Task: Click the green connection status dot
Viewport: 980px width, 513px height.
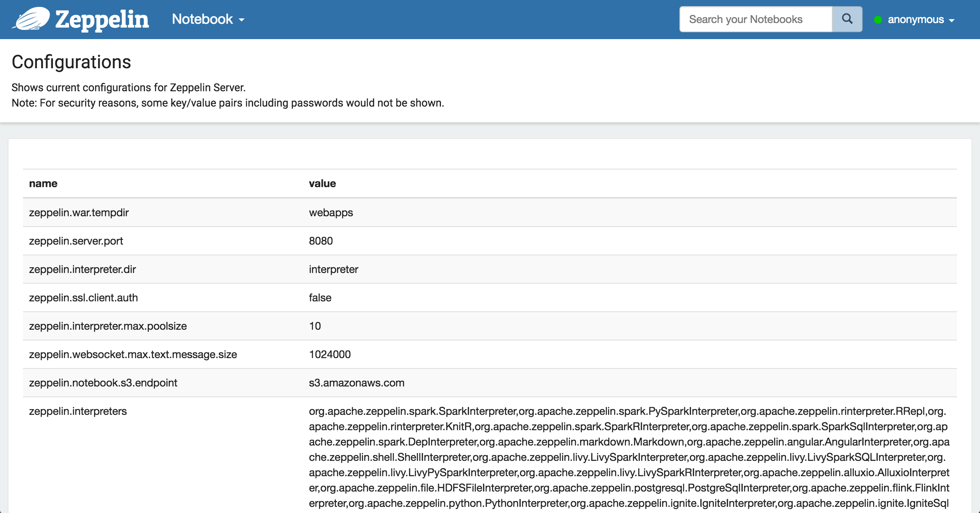Action: tap(878, 20)
